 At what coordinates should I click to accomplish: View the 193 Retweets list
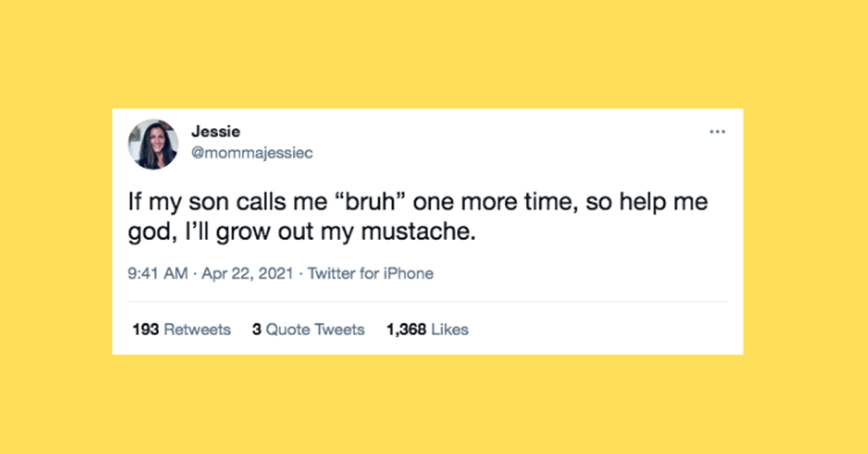click(182, 330)
